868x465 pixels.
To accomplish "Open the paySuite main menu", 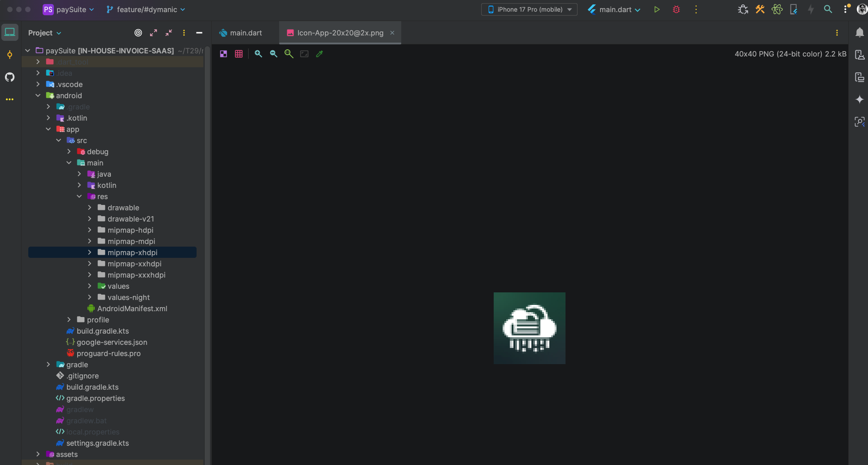I will (x=68, y=9).
